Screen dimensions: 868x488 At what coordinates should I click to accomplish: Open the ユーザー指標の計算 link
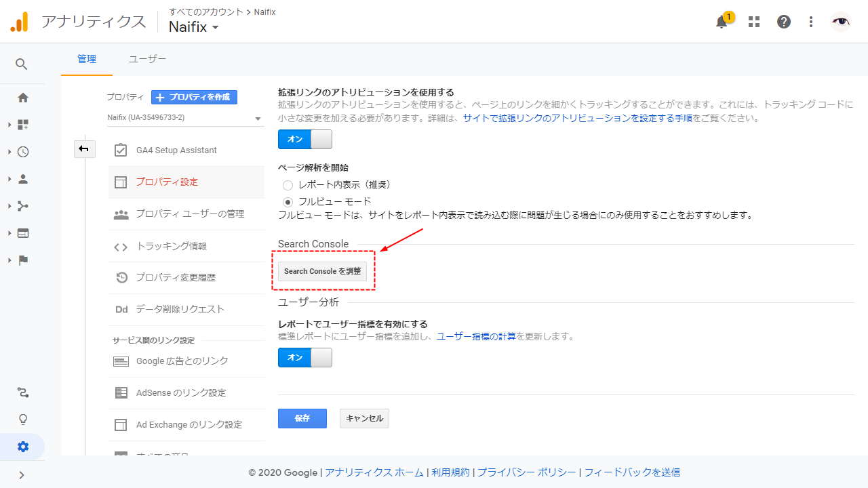click(476, 336)
